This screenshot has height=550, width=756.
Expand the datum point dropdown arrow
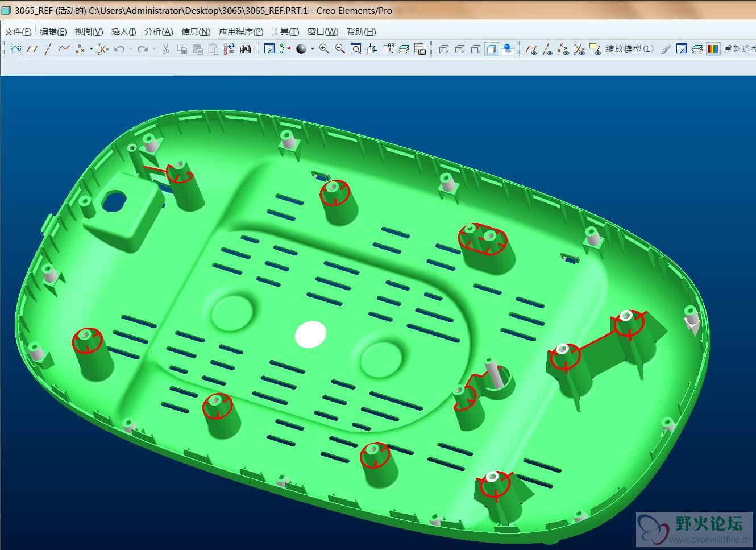[91, 49]
